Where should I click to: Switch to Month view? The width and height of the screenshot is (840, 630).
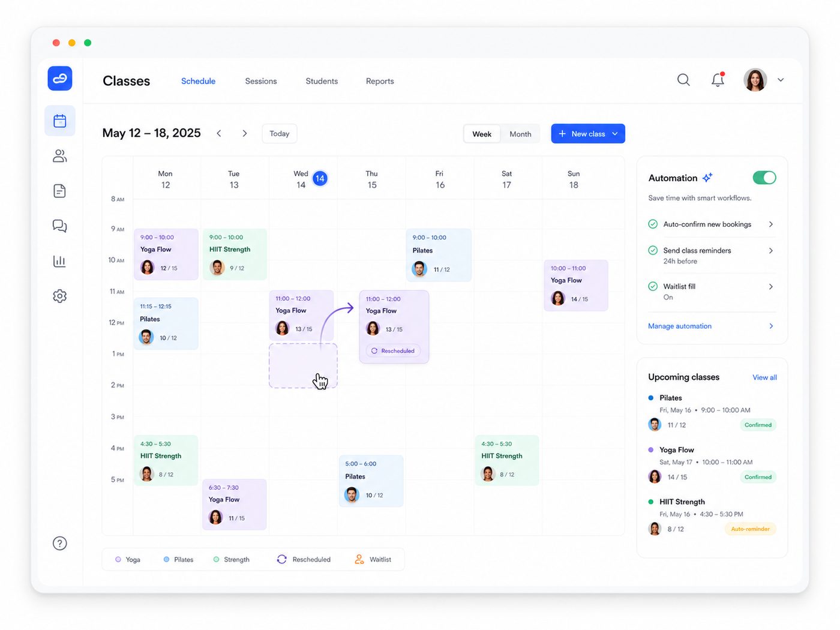coord(520,134)
